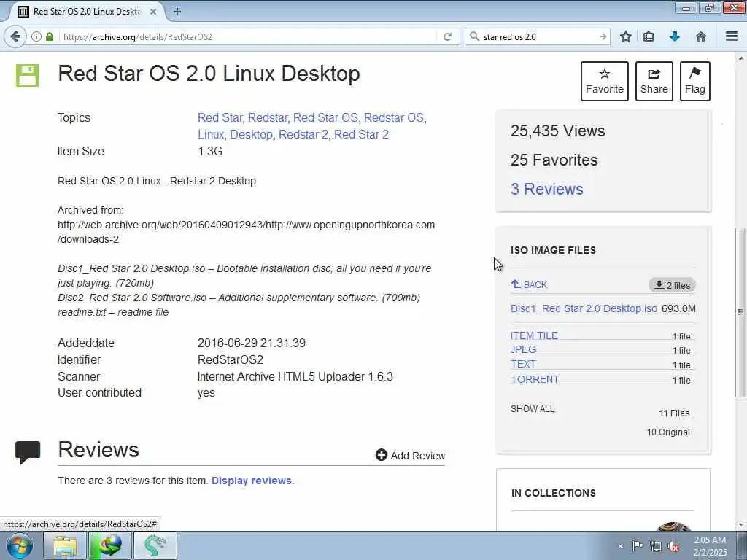
Task: Open the Share button
Action: pos(654,81)
